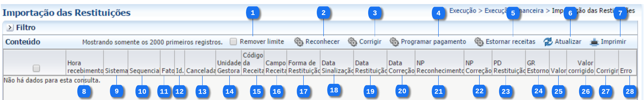
Task: Sort by Data Sinalização column
Action: pos(337,67)
